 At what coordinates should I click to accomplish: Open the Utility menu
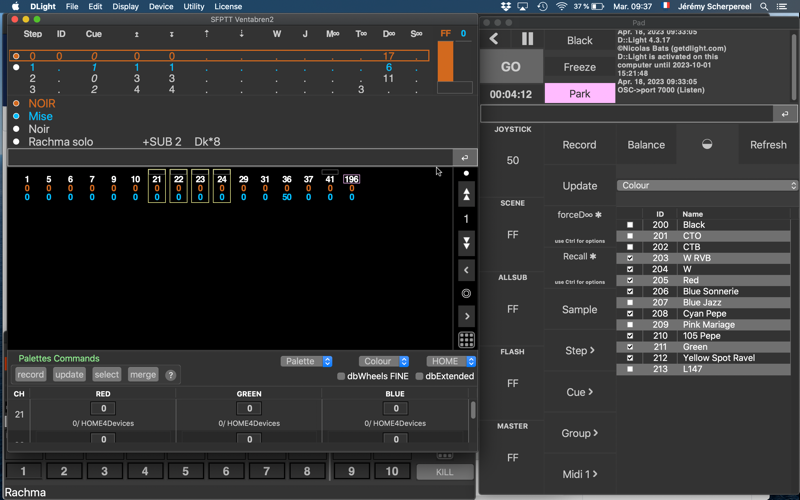(194, 6)
